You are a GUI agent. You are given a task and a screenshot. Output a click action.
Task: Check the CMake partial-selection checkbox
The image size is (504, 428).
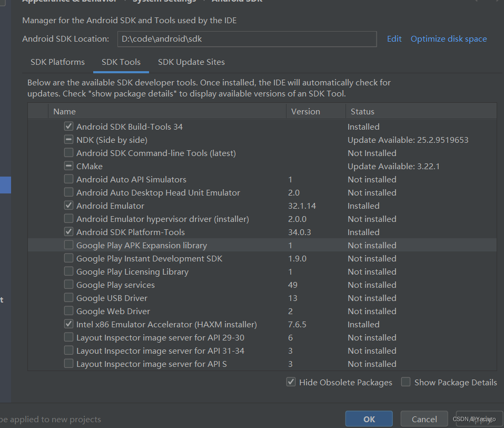(68, 166)
